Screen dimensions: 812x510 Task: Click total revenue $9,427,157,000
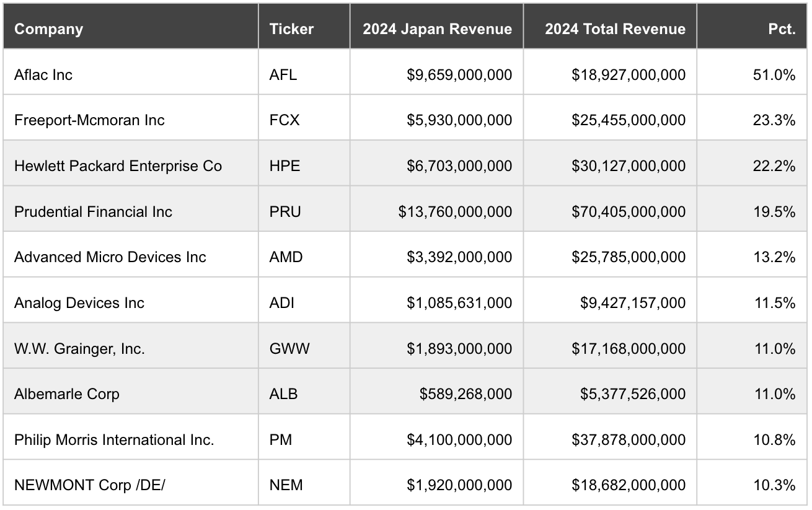coord(610,300)
